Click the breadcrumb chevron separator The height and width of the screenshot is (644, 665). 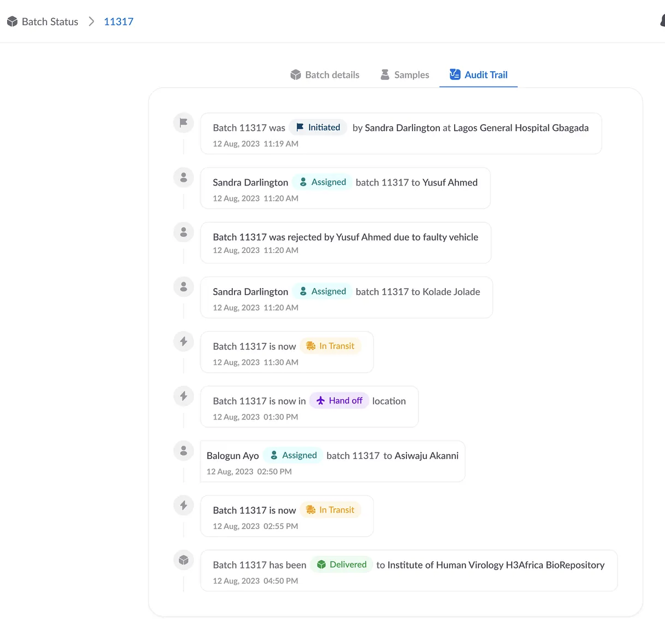click(91, 21)
